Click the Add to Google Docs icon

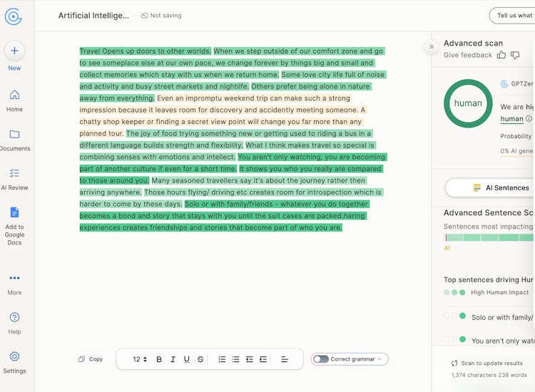pyautogui.click(x=14, y=212)
